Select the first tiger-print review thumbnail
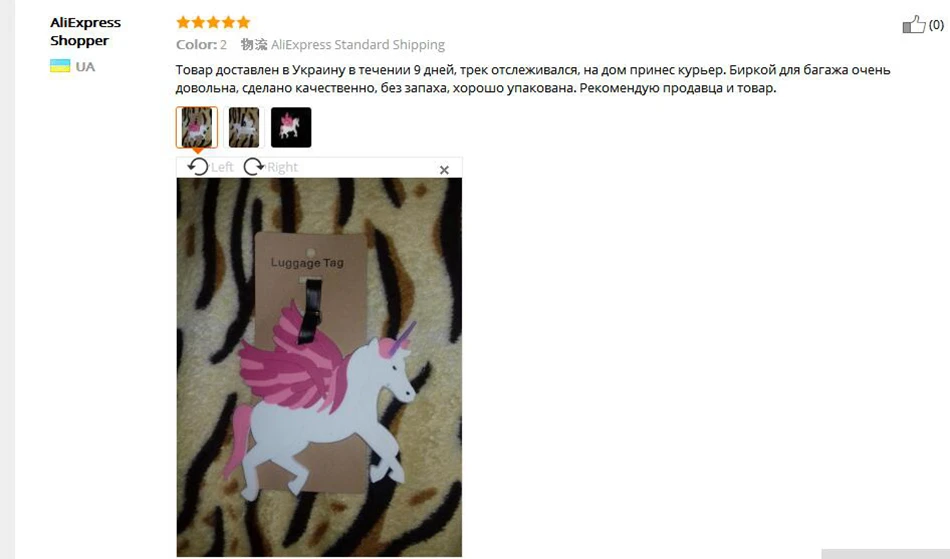950x559 pixels. (x=197, y=127)
